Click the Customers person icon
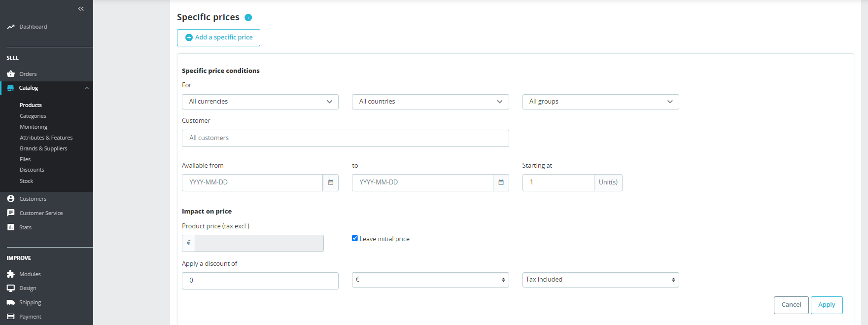 coord(11,199)
